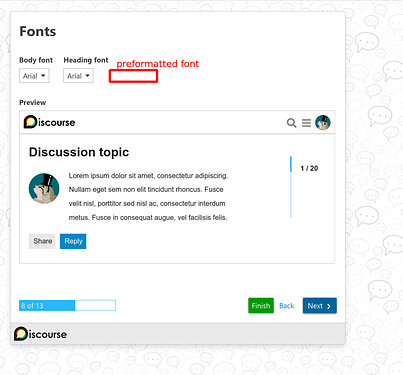Viewport: 403px width, 375px height.
Task: Click the Fonts page title
Action: 38,31
